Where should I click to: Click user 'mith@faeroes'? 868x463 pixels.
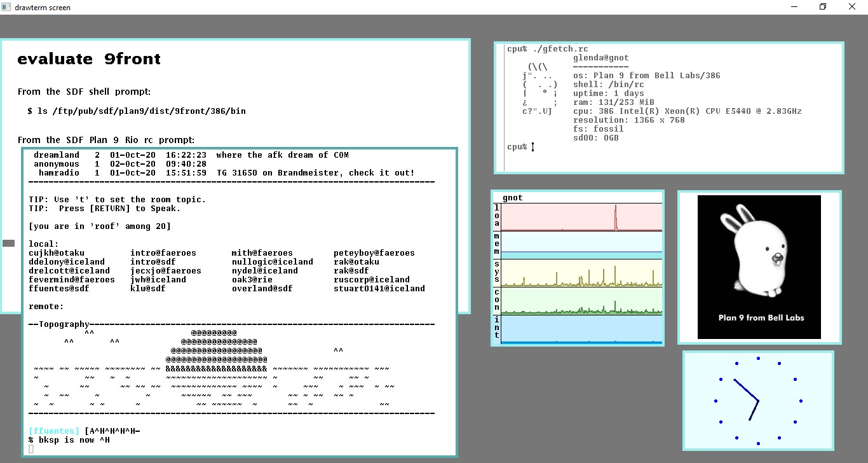coord(262,253)
